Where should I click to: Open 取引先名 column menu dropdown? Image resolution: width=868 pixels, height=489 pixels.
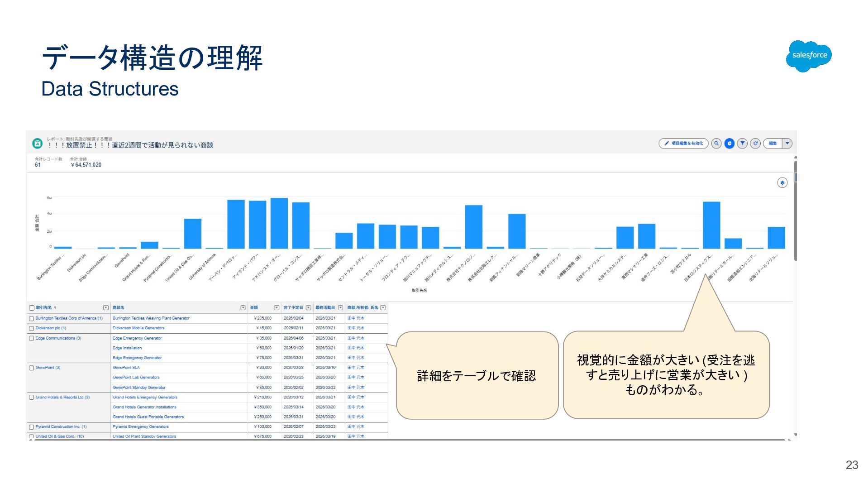tap(106, 308)
